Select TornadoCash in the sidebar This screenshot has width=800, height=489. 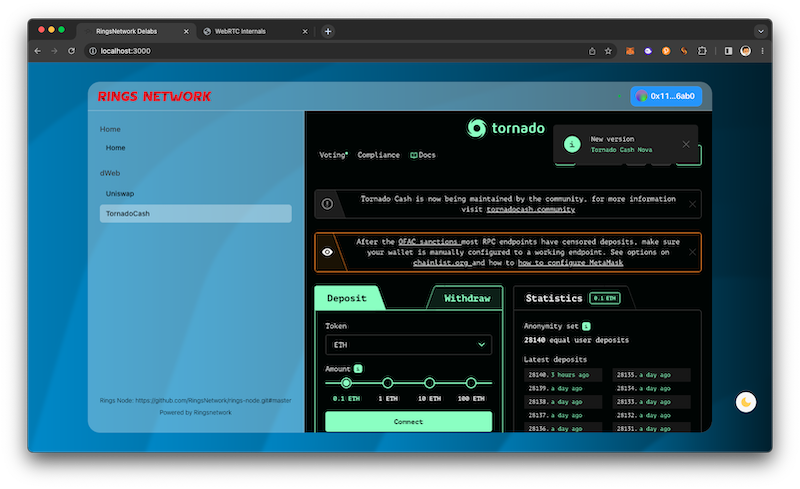[x=196, y=213]
